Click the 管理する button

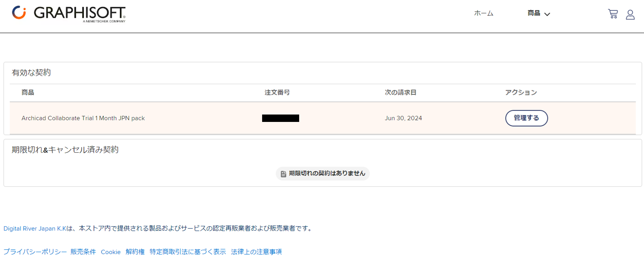click(x=526, y=118)
